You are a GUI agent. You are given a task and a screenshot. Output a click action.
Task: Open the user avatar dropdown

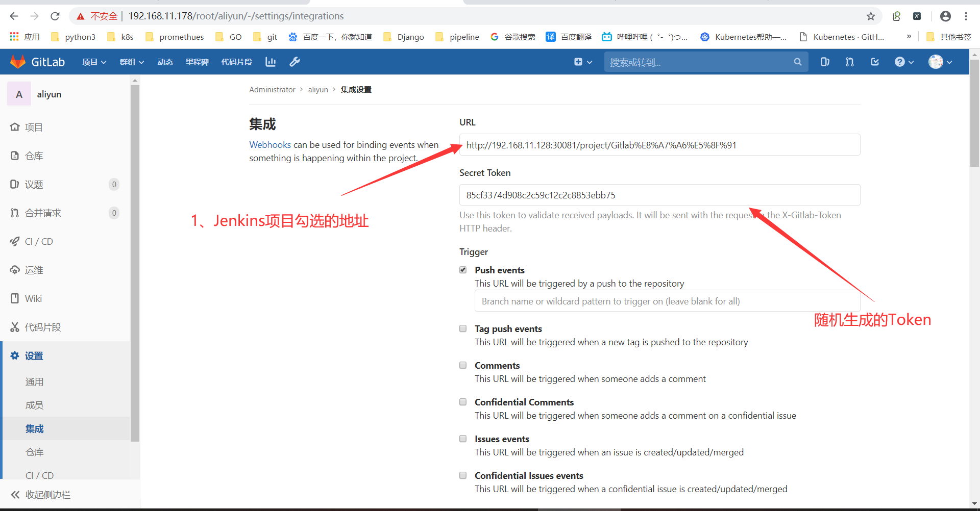coord(941,62)
